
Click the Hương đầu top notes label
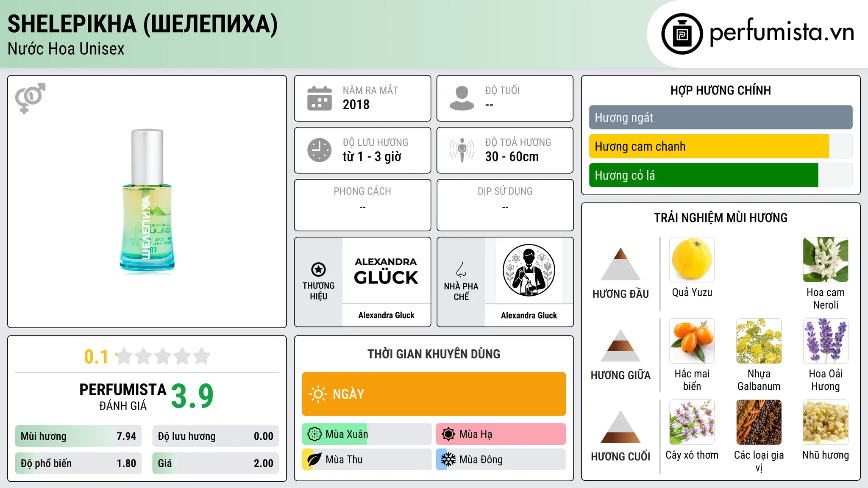pos(620,294)
